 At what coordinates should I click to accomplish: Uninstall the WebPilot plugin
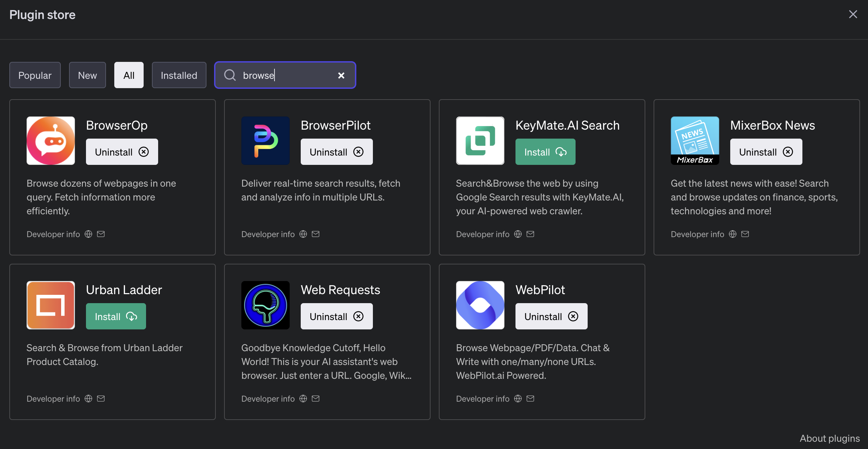[x=551, y=316]
